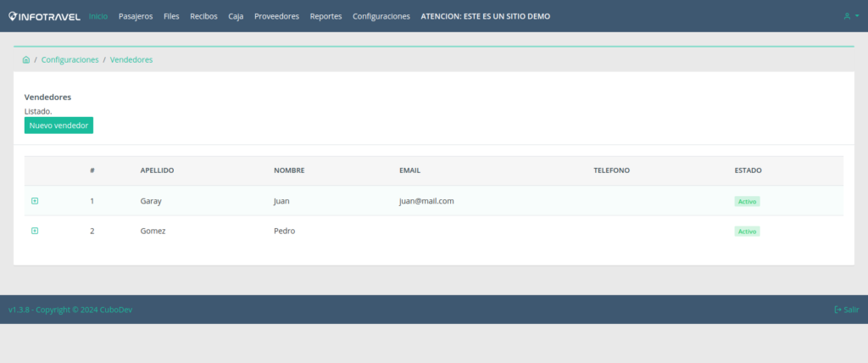Open the Files menu

(171, 17)
